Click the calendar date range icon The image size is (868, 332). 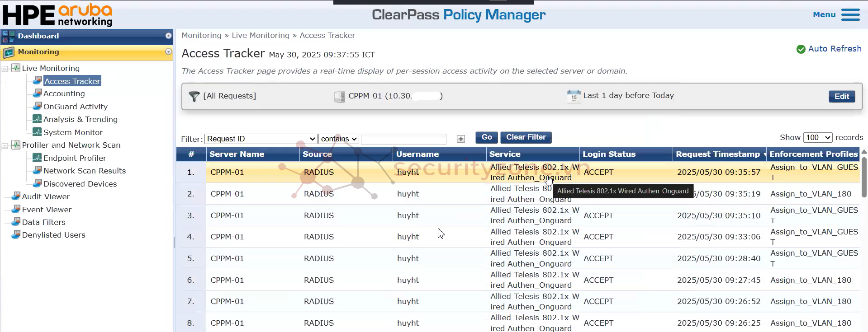point(574,96)
